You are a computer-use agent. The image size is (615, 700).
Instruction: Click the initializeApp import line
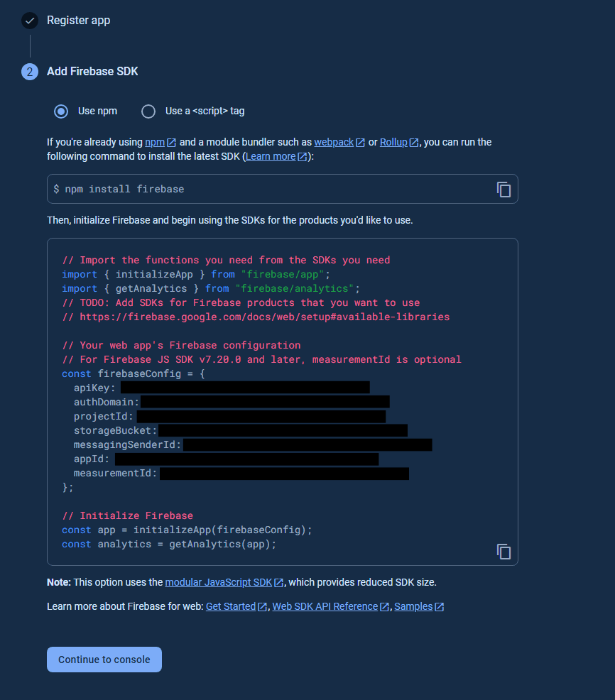point(196,275)
